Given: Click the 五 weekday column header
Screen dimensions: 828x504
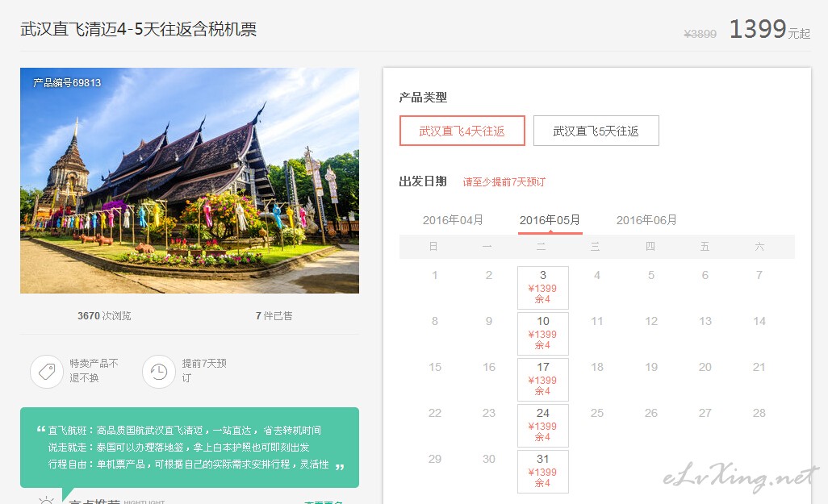Looking at the screenshot, I should [x=705, y=247].
